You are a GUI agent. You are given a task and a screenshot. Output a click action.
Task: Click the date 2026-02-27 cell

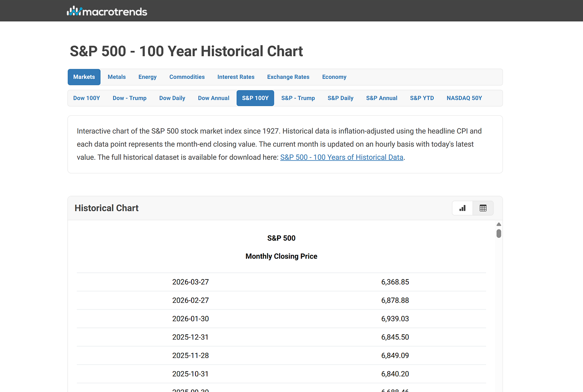click(191, 300)
